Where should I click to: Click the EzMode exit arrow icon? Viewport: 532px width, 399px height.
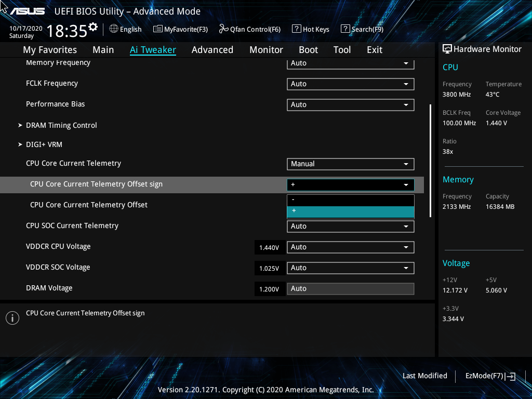click(510, 376)
